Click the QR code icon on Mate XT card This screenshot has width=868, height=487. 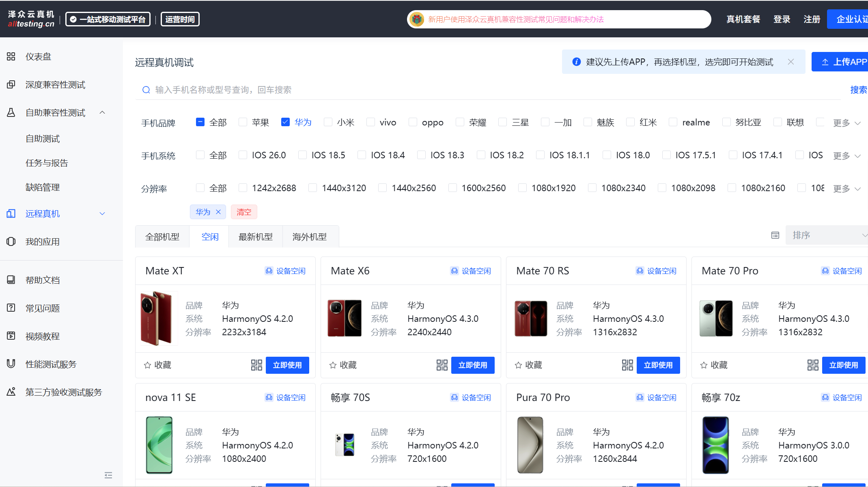[x=256, y=365]
